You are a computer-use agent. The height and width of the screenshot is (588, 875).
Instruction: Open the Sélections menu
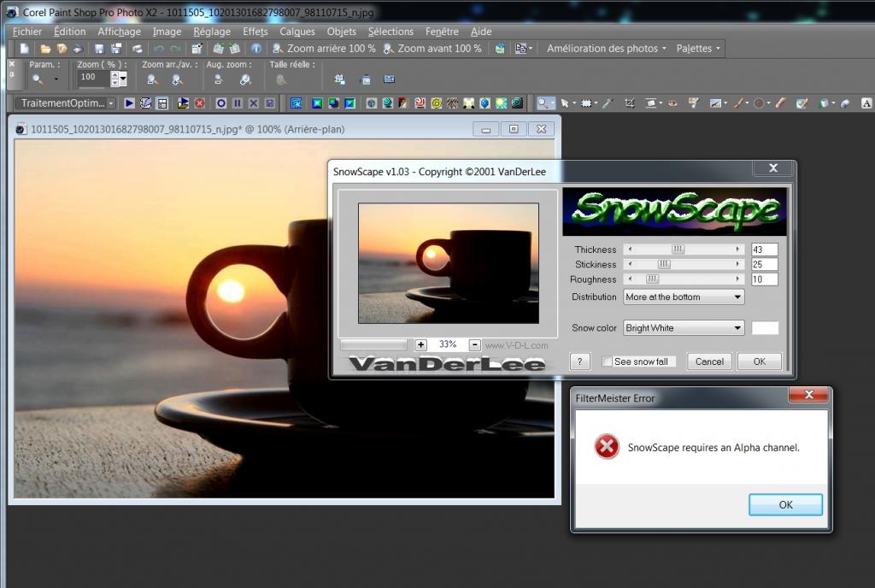[391, 32]
